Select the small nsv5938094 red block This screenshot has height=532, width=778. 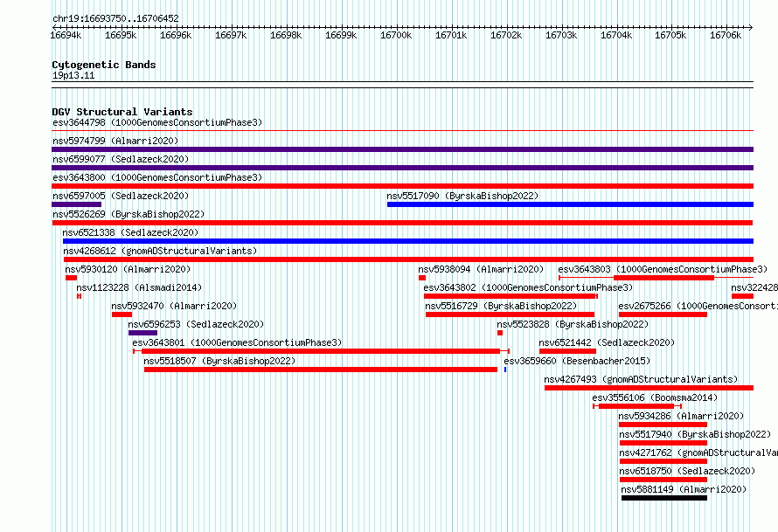(422, 278)
